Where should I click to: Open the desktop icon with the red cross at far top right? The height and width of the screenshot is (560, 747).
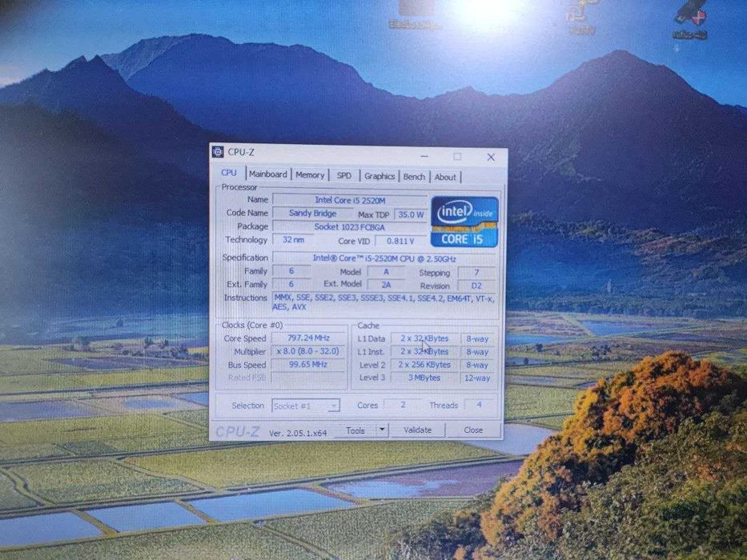pos(690,20)
